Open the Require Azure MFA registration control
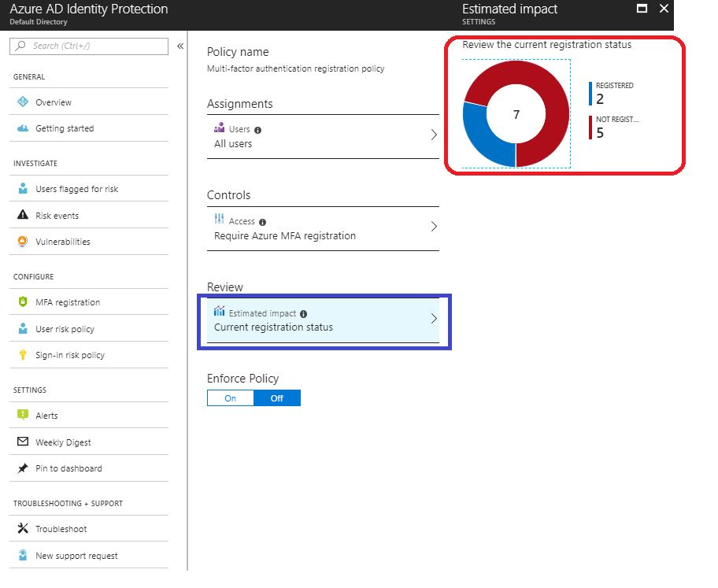Viewport: 718px width, 588px height. click(x=323, y=228)
